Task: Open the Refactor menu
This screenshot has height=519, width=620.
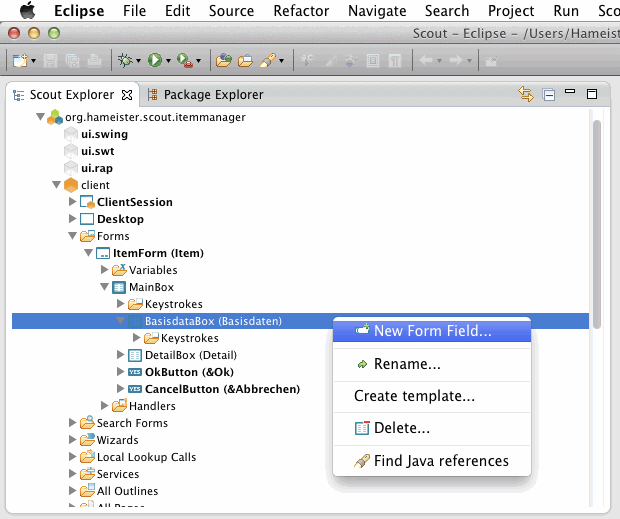Action: click(301, 11)
